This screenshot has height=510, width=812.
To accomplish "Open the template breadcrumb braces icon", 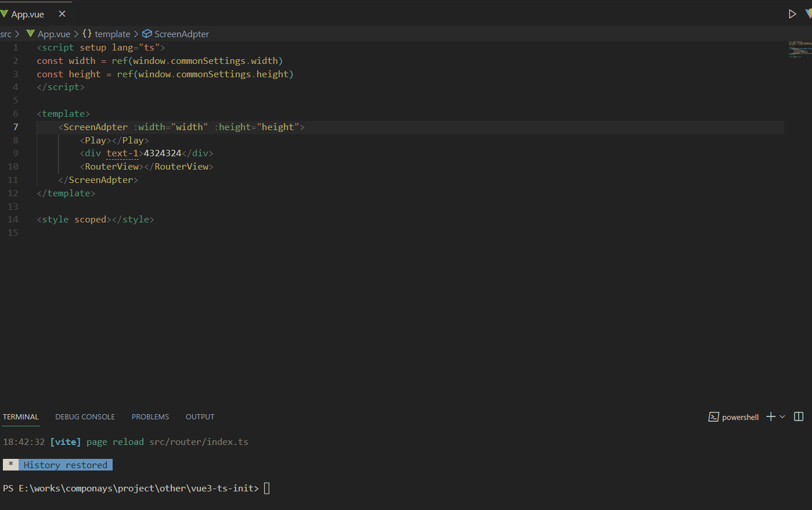I will tap(87, 34).
